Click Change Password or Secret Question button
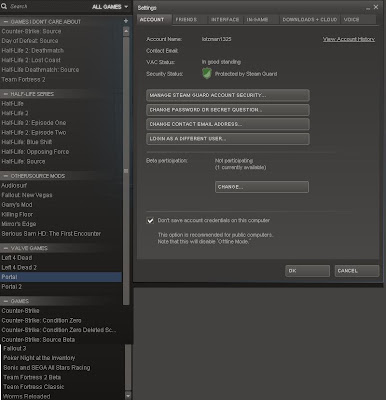Image resolution: width=386 pixels, height=400 pixels. click(228, 110)
